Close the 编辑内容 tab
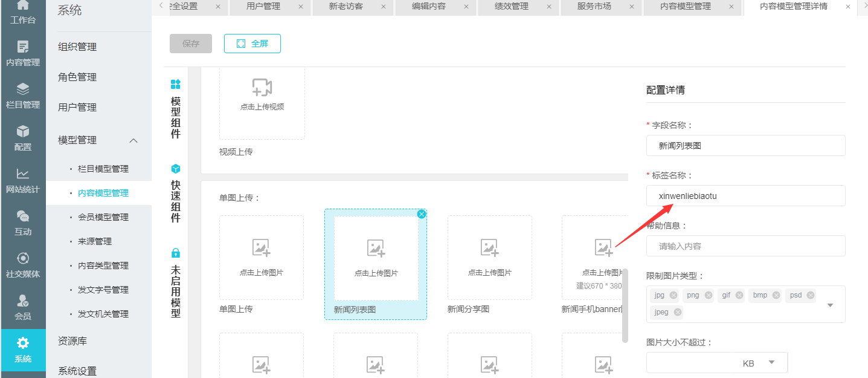The height and width of the screenshot is (378, 868). [466, 7]
